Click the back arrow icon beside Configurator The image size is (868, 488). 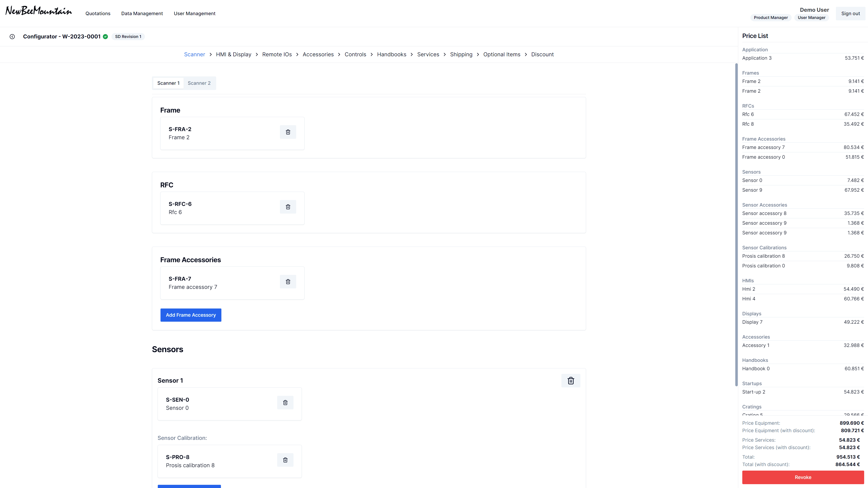(x=12, y=36)
